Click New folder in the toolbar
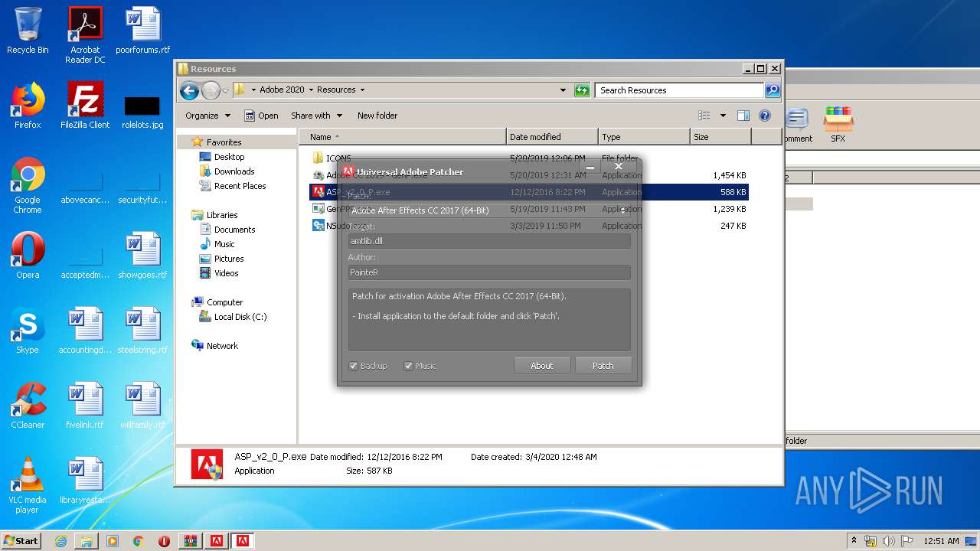This screenshot has height=551, width=980. coord(377,116)
